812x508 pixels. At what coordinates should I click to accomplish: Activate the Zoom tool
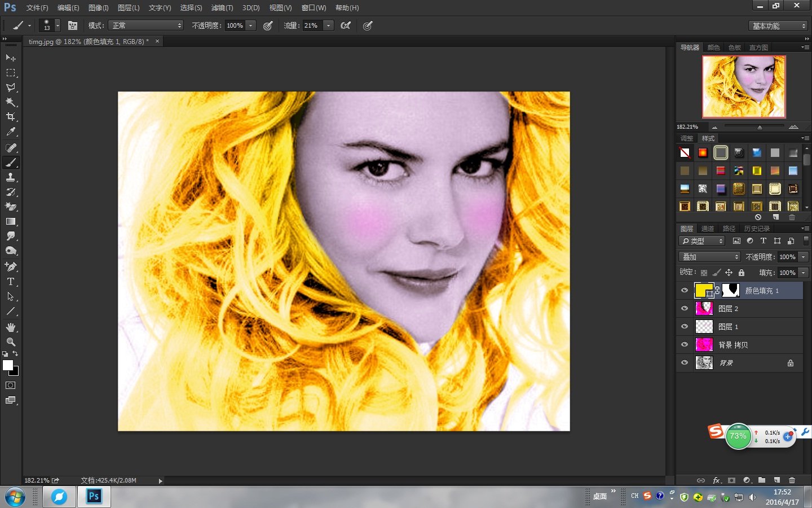[10, 341]
